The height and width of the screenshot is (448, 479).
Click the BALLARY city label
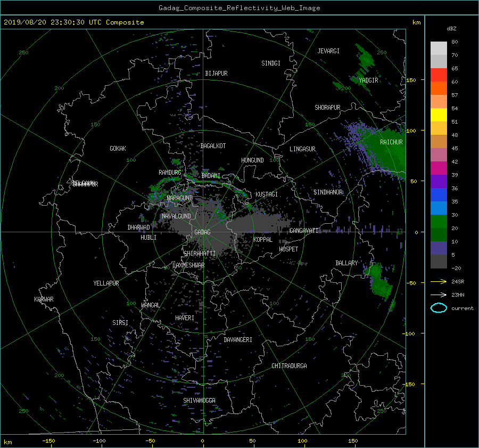[x=346, y=263]
